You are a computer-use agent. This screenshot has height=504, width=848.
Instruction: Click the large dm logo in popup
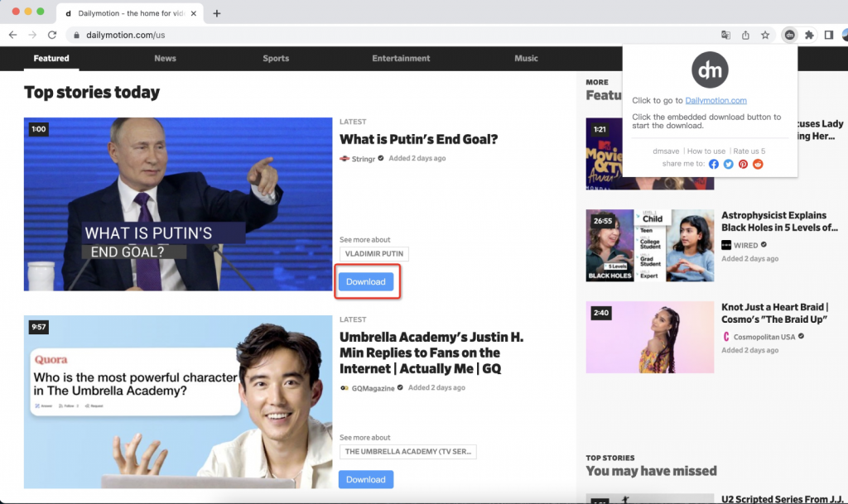point(710,70)
